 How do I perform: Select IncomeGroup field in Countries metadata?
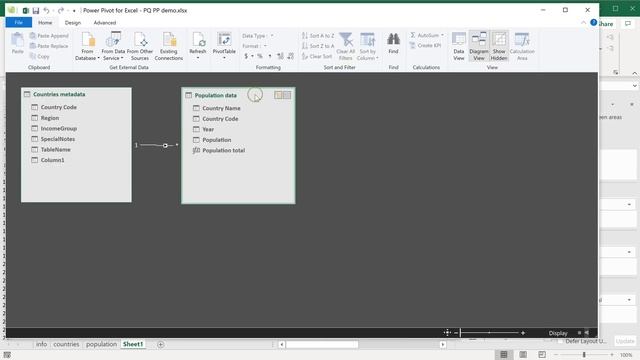pos(58,128)
